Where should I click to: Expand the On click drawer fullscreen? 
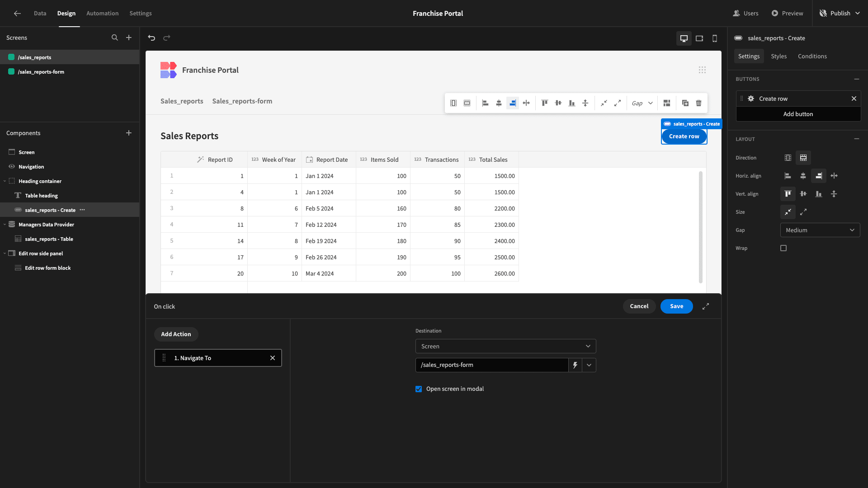pyautogui.click(x=706, y=306)
